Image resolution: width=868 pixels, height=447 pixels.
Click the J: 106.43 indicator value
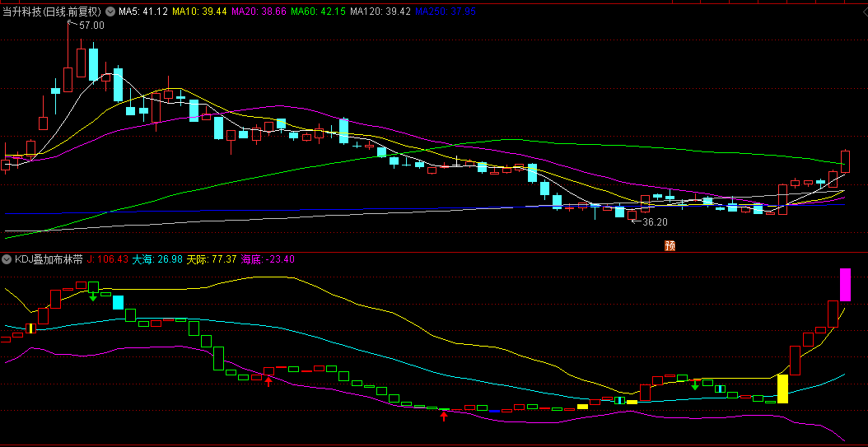click(x=108, y=259)
